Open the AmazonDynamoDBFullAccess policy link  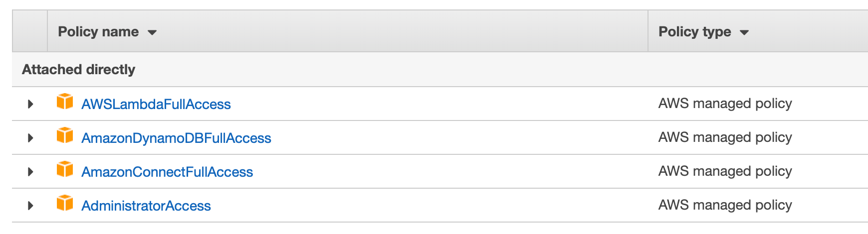click(x=176, y=138)
